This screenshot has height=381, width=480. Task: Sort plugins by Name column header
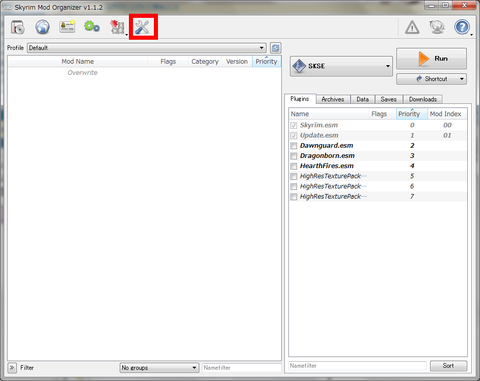coord(329,114)
